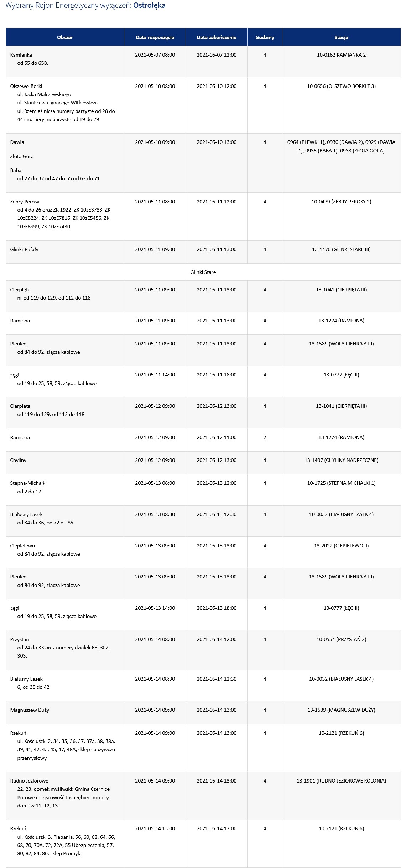406x868 pixels.
Task: Select station 10-0656 (OLSZEWO BORKI T-3)
Action: coord(341,86)
